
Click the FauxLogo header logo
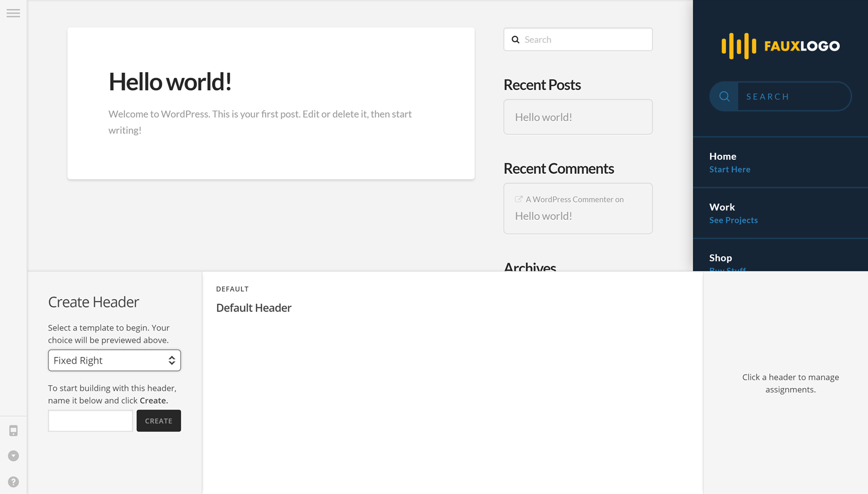(x=780, y=46)
